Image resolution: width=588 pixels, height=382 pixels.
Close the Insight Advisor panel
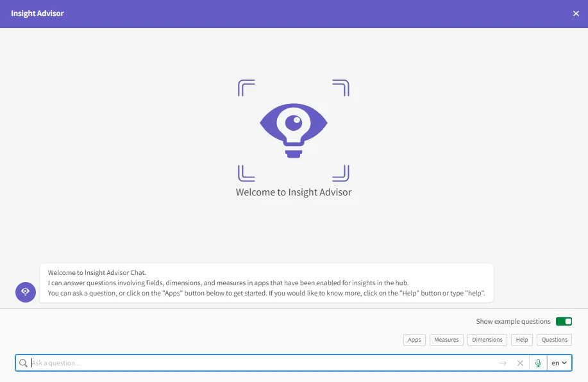pos(576,13)
